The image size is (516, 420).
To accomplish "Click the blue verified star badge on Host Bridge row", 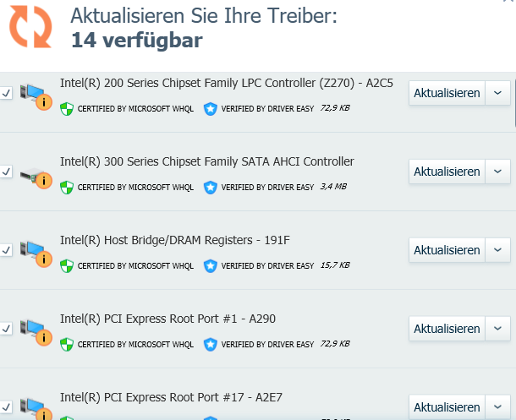I will tap(211, 266).
